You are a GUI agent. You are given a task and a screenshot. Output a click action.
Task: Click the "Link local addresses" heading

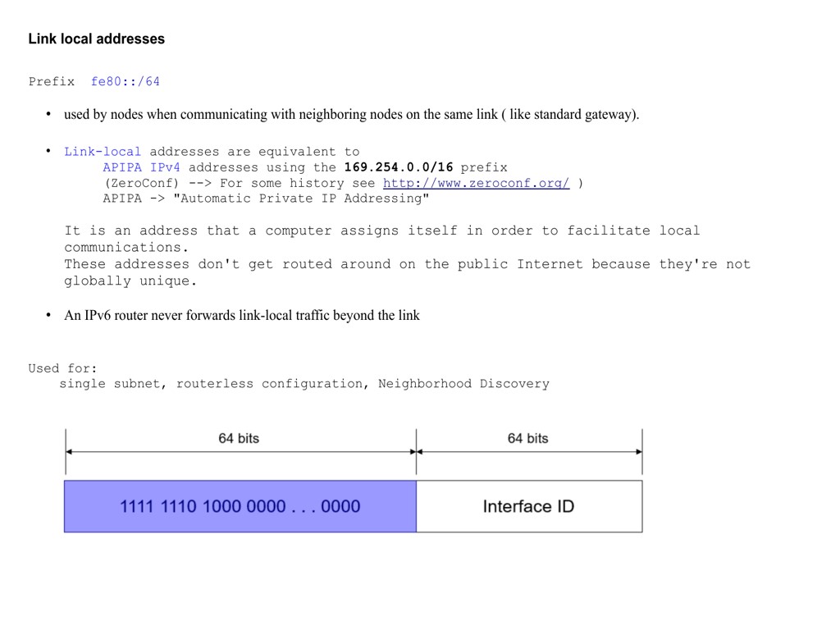(96, 39)
